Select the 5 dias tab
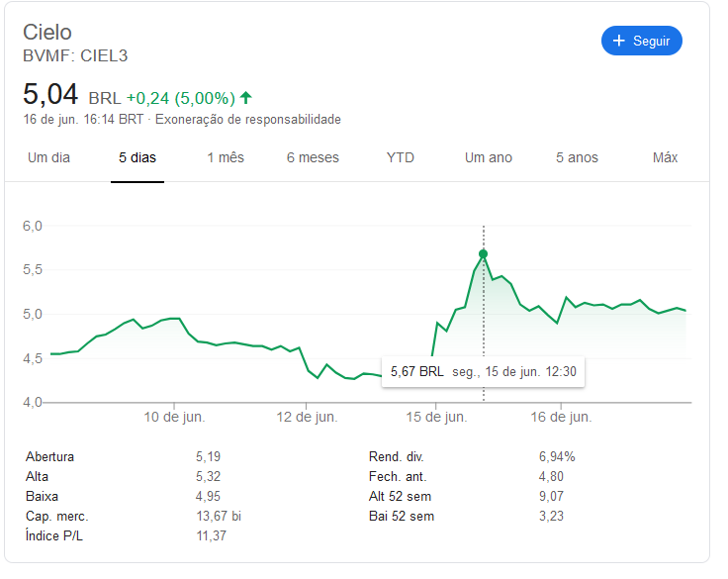This screenshot has height=579, width=728. click(137, 157)
